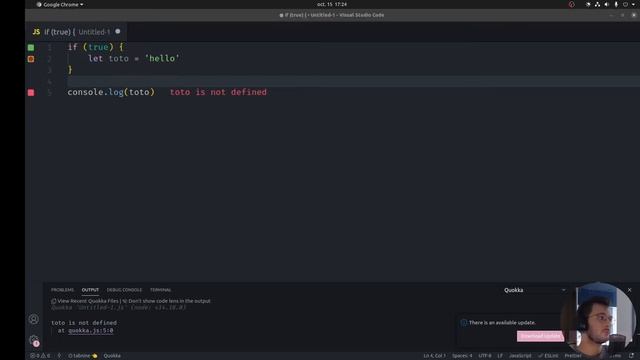Switch to the PROBLEMS panel tab

pyautogui.click(x=62, y=290)
